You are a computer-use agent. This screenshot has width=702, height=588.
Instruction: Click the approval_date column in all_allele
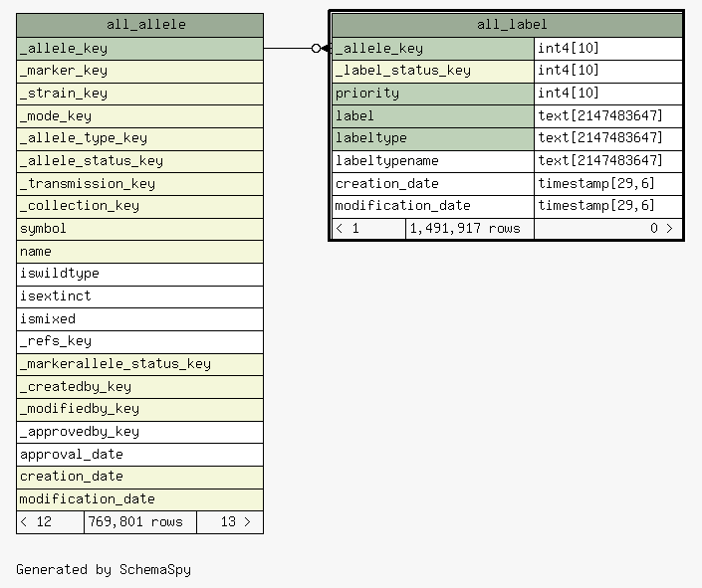point(139,455)
